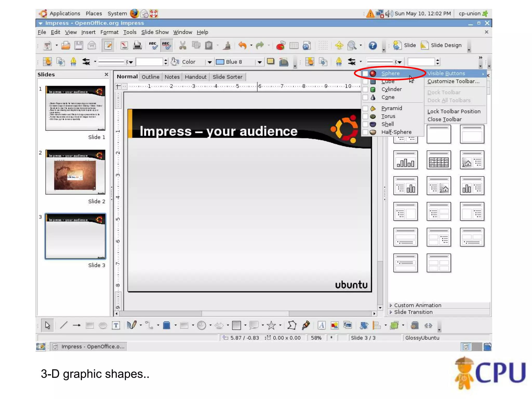
Task: Select the Text tool
Action: (x=116, y=325)
